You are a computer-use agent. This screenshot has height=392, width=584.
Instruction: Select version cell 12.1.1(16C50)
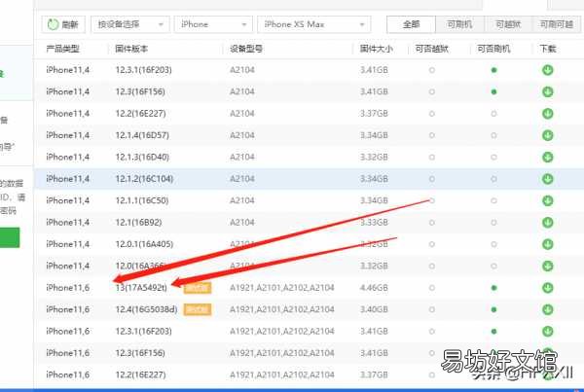pyautogui.click(x=142, y=200)
